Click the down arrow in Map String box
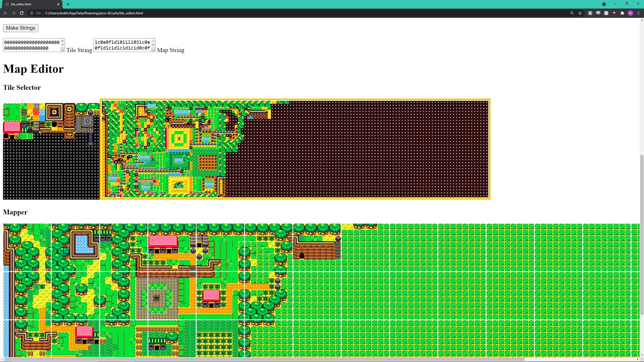The width and height of the screenshot is (644, 362). click(153, 45)
